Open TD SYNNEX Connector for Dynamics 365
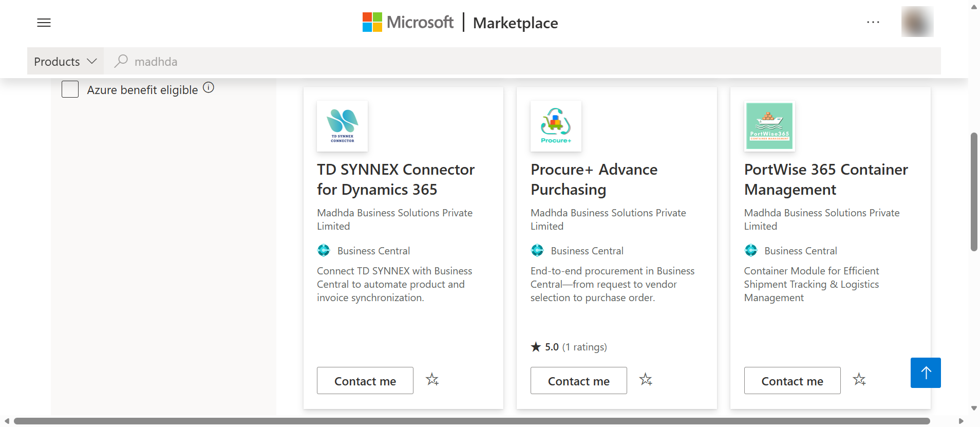Viewport: 980px width, 427px height. 395,179
